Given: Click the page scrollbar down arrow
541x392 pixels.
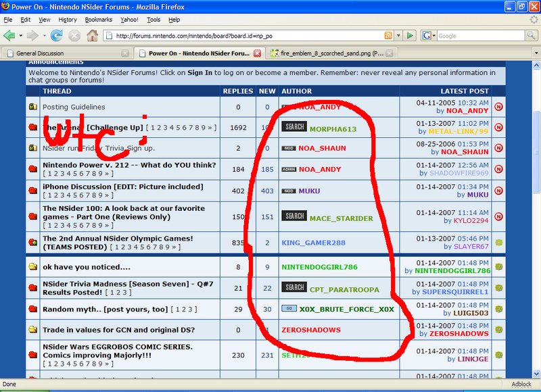Looking at the screenshot, I should click(x=536, y=373).
